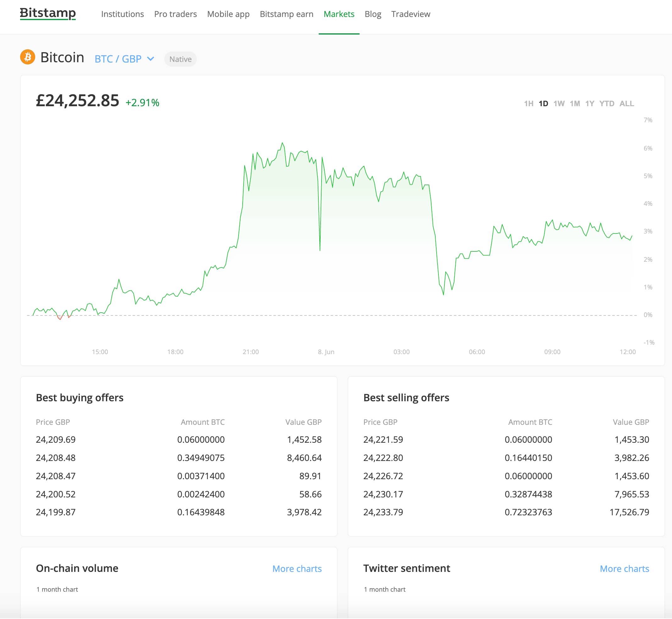Switch chart range to 1M

(x=575, y=103)
